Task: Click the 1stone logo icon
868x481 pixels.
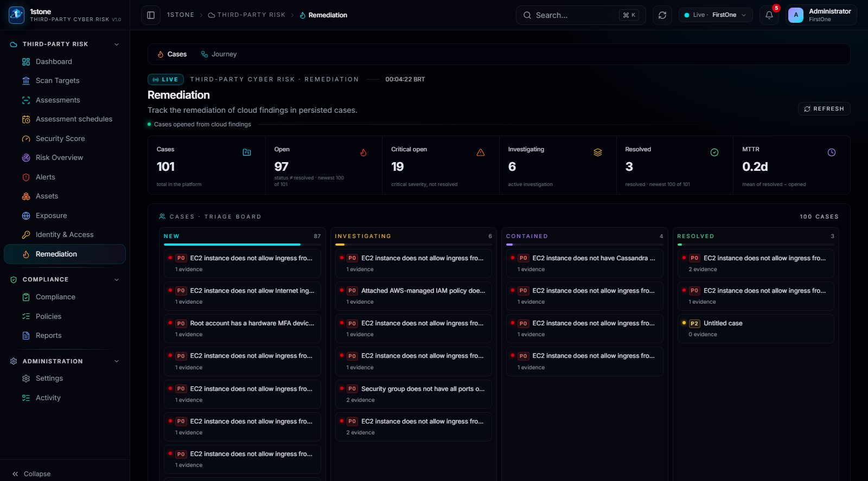Action: pyautogui.click(x=16, y=15)
